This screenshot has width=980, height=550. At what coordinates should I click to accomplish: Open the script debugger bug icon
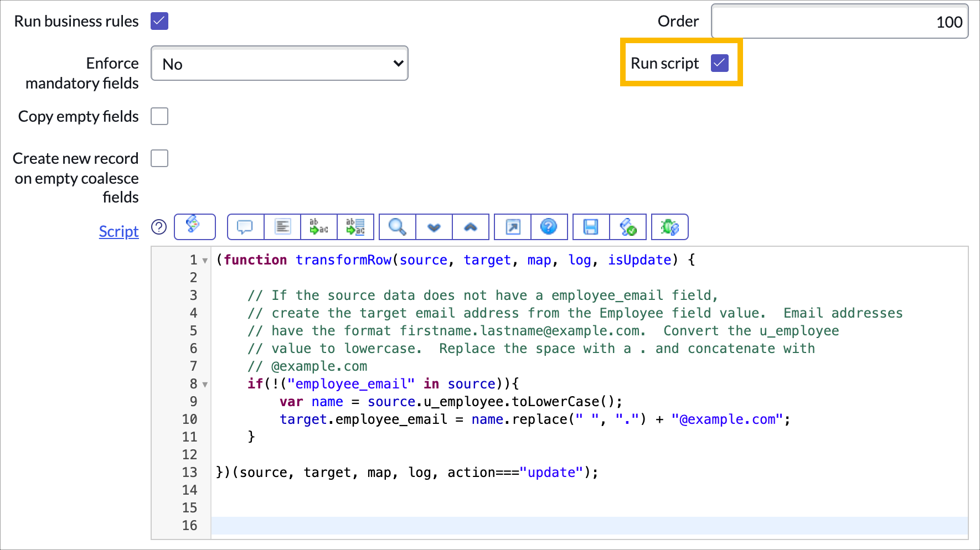point(669,227)
